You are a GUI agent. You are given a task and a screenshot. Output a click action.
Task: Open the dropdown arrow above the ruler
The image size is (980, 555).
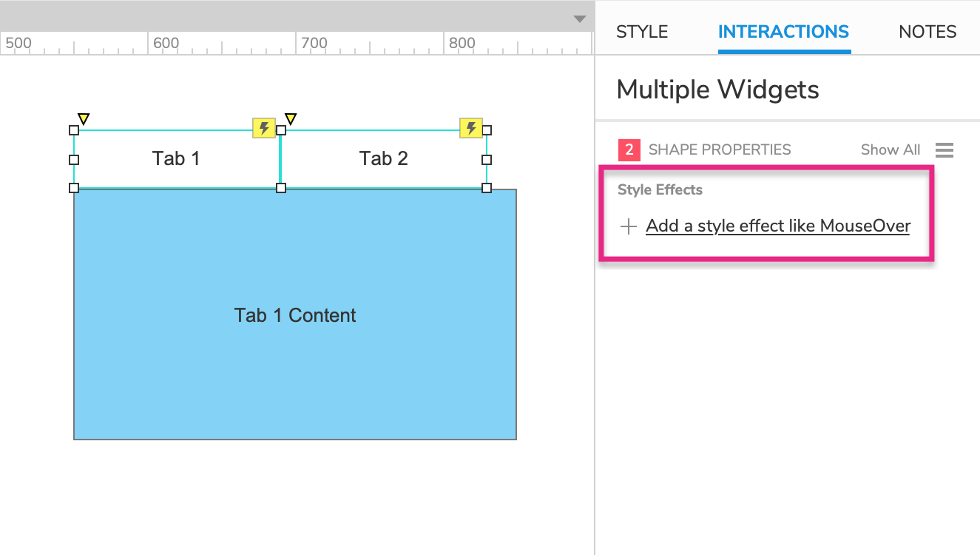coord(580,19)
